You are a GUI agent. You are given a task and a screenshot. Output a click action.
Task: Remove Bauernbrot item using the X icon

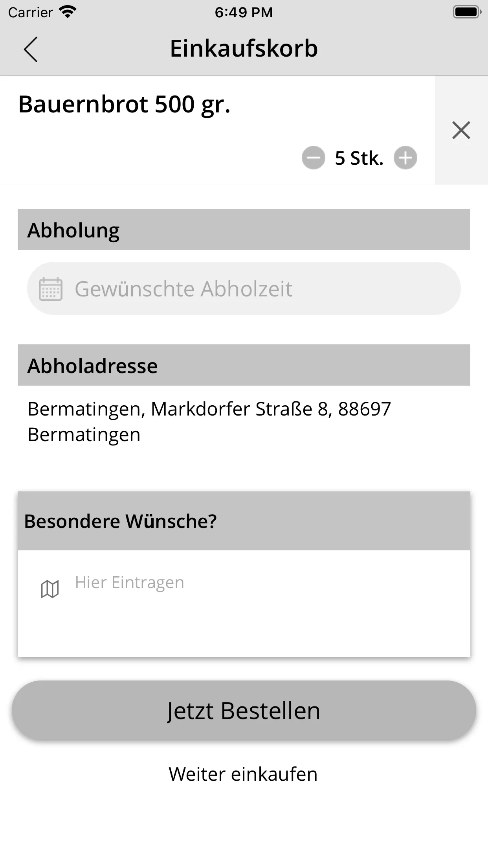point(461,130)
